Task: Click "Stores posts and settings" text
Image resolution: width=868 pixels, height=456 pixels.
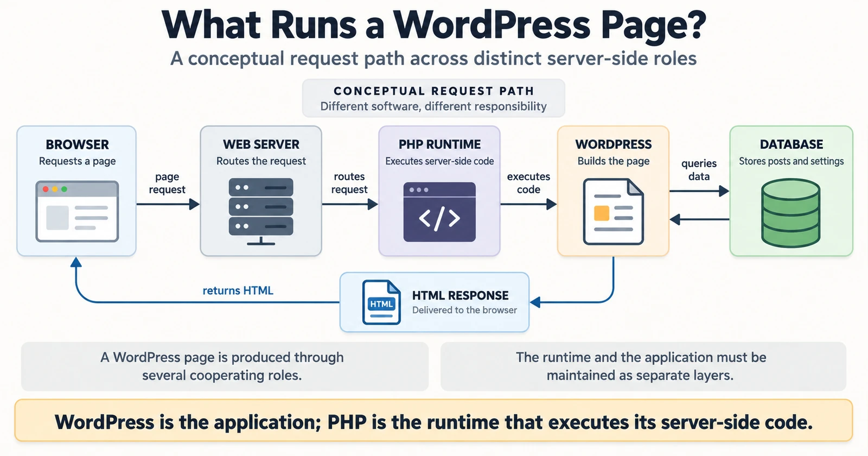Action: [792, 161]
